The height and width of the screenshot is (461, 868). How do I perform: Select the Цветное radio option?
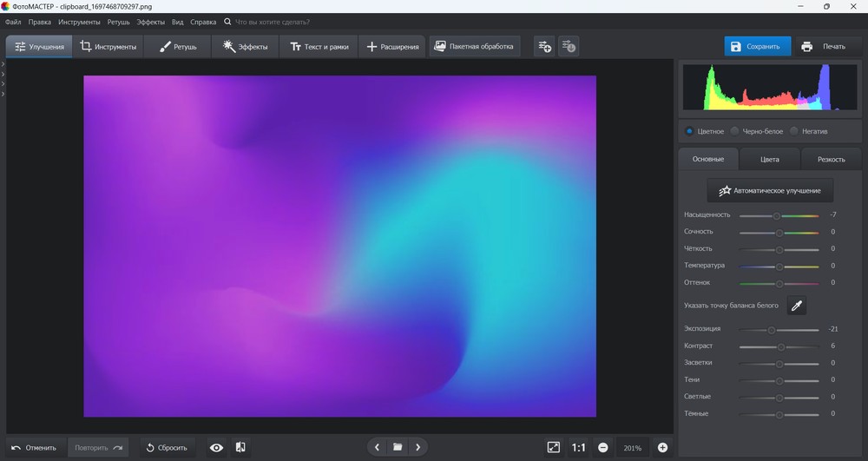pyautogui.click(x=689, y=131)
